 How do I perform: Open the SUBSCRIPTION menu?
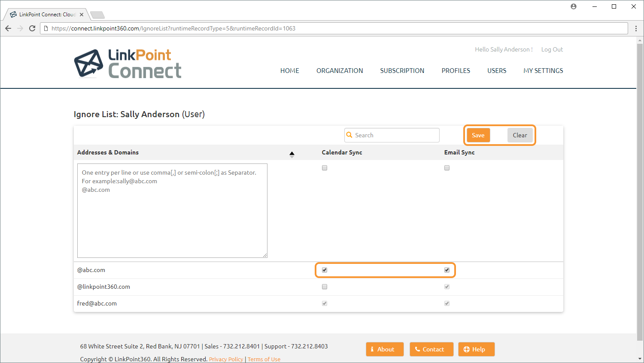[402, 71]
